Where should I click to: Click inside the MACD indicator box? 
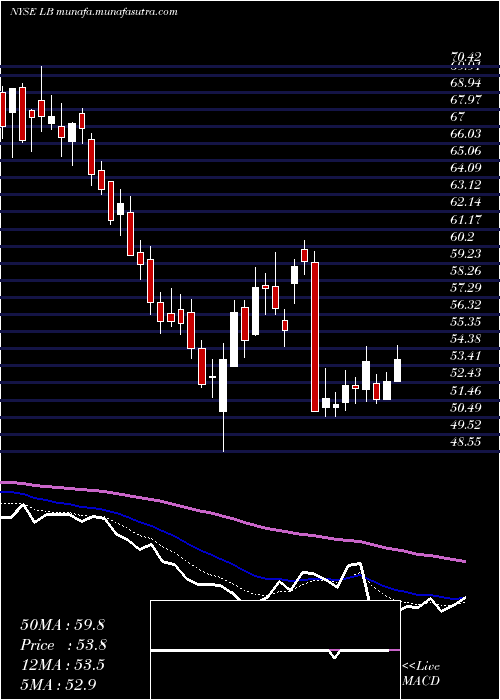pyautogui.click(x=275, y=650)
